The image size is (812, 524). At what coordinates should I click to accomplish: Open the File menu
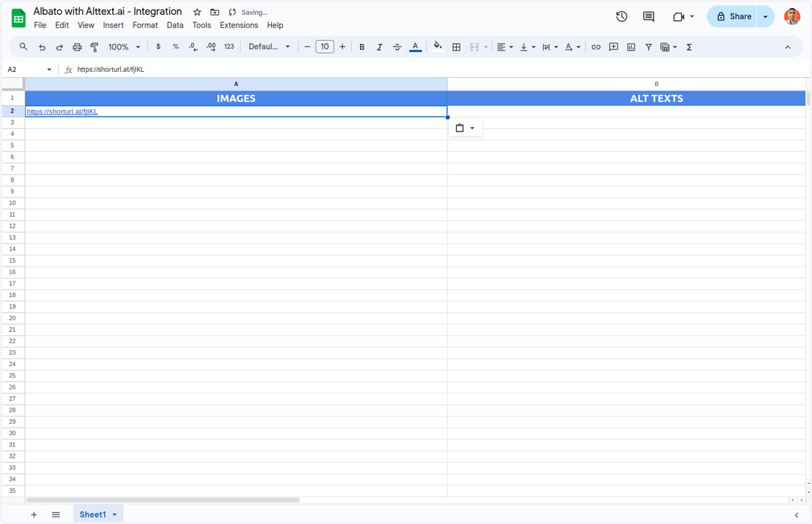coord(40,25)
